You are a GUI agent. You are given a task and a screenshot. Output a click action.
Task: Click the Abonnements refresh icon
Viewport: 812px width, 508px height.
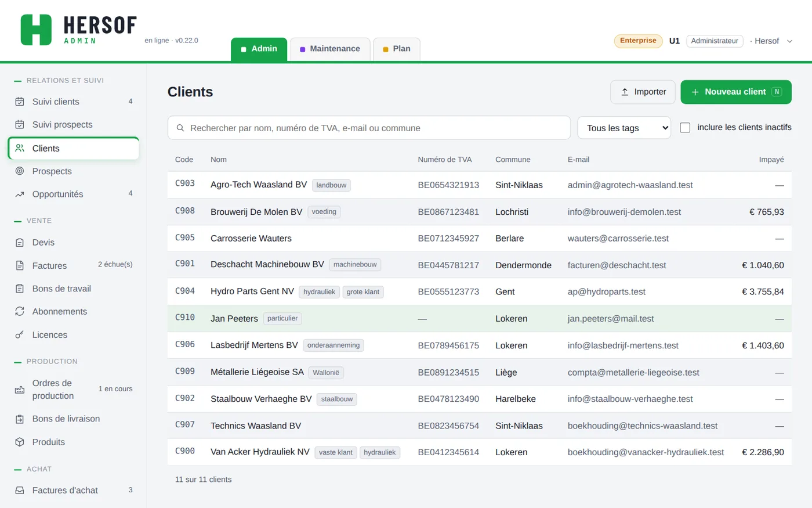click(x=20, y=311)
